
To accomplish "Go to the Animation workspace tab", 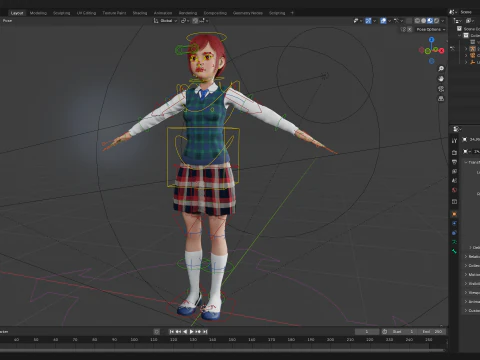I will pos(163,13).
